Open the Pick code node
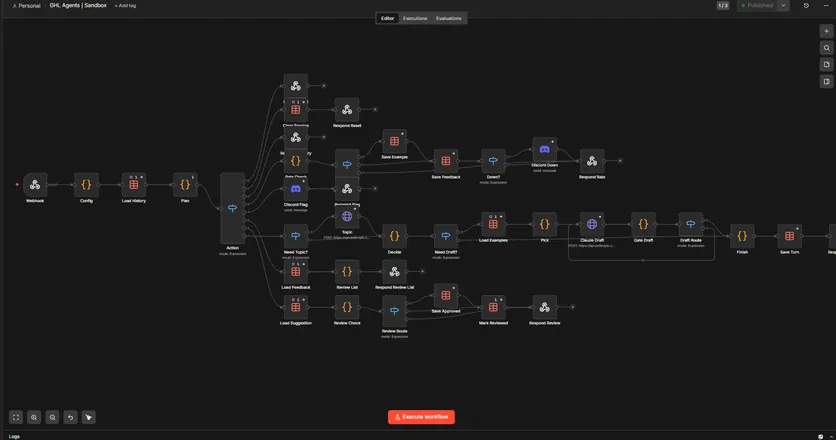This screenshot has height=440, width=836. [x=544, y=224]
